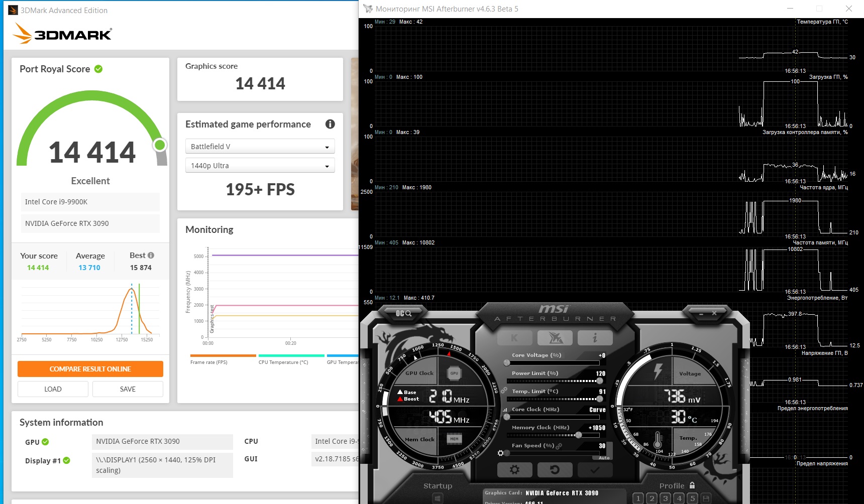Click the Memory Clock +1050 value
864x504 pixels.
point(597,428)
